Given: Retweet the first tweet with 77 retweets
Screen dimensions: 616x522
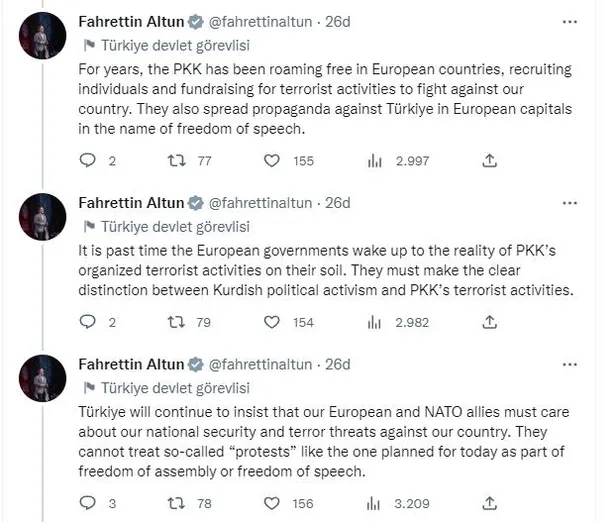Looking at the screenshot, I should [177, 160].
